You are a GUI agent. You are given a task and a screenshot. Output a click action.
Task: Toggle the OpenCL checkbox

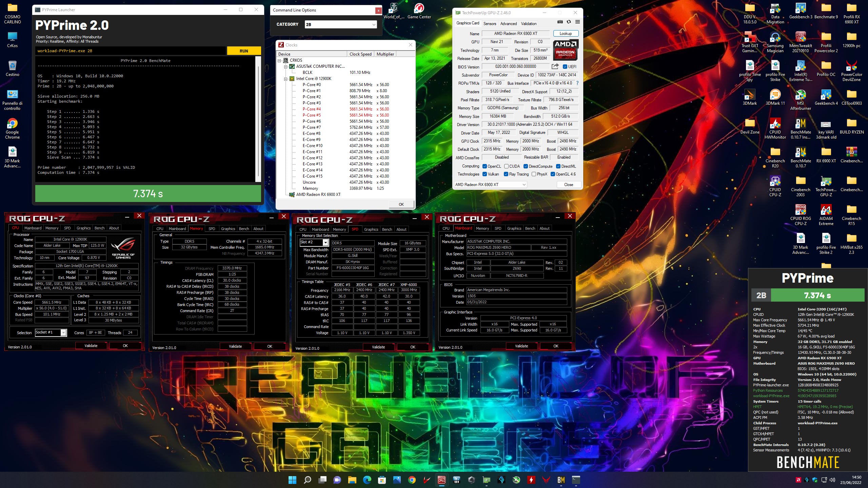click(485, 166)
